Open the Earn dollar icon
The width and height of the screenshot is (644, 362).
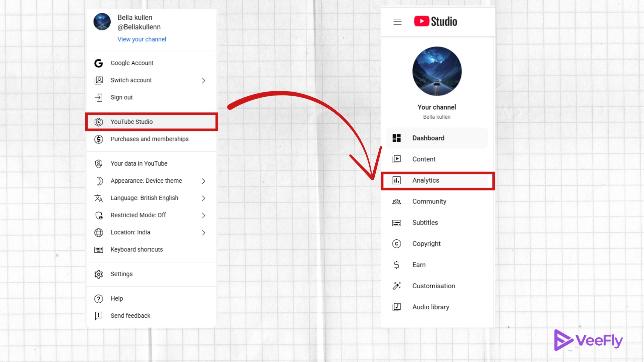[x=396, y=265]
